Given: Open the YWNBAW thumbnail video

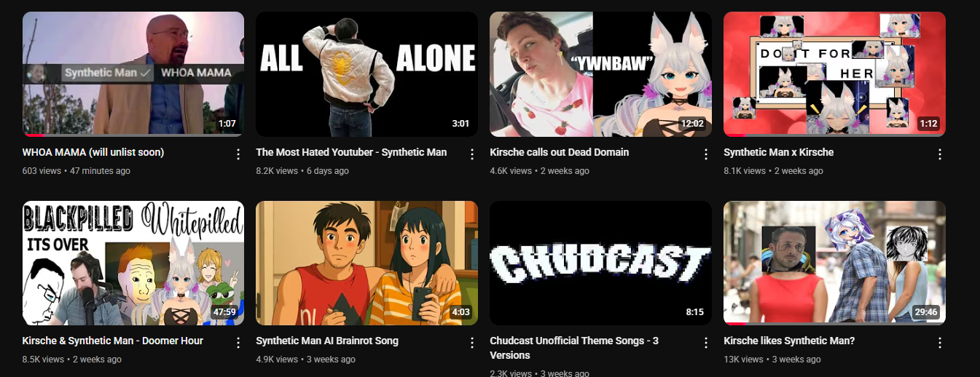Looking at the screenshot, I should (600, 74).
